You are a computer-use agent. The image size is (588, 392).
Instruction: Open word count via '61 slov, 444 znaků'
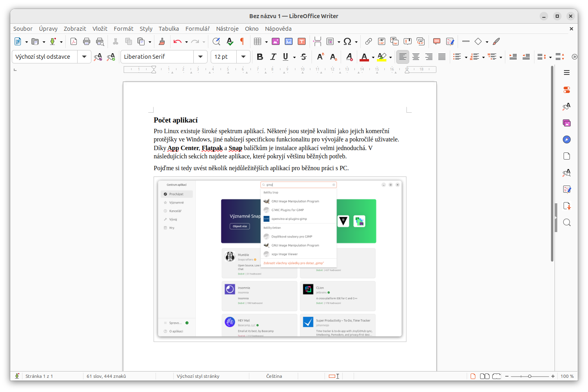coord(106,376)
